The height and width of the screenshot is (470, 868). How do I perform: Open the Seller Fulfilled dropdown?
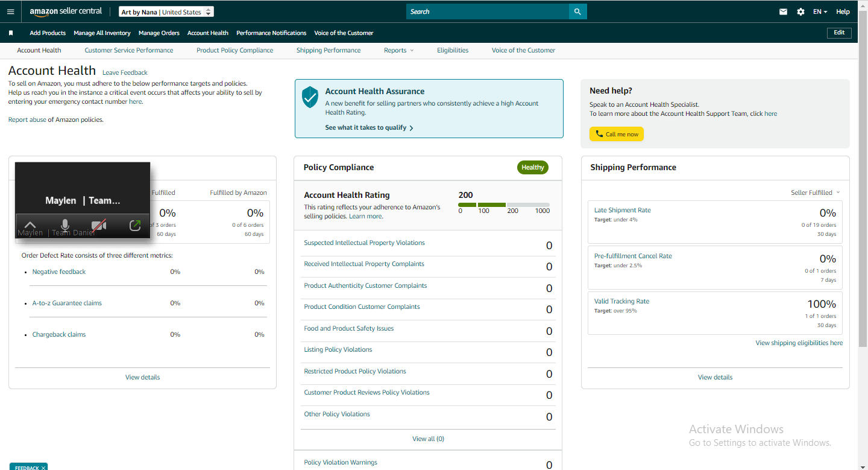(815, 192)
